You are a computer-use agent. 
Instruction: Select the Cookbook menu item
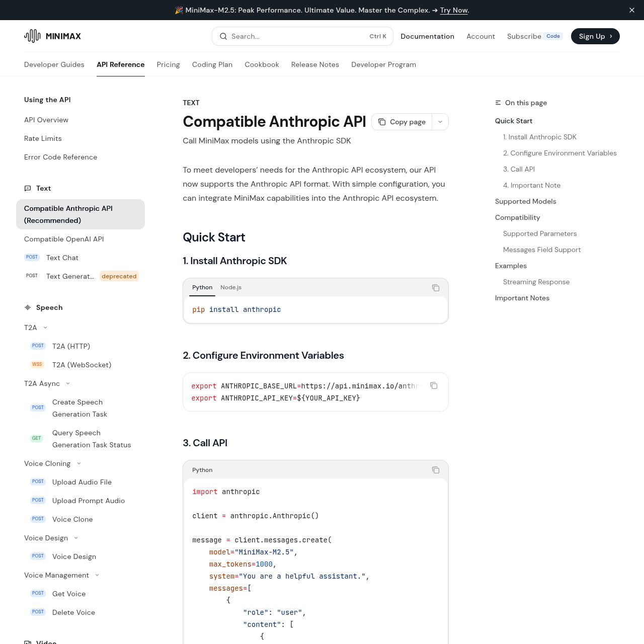coord(262,64)
